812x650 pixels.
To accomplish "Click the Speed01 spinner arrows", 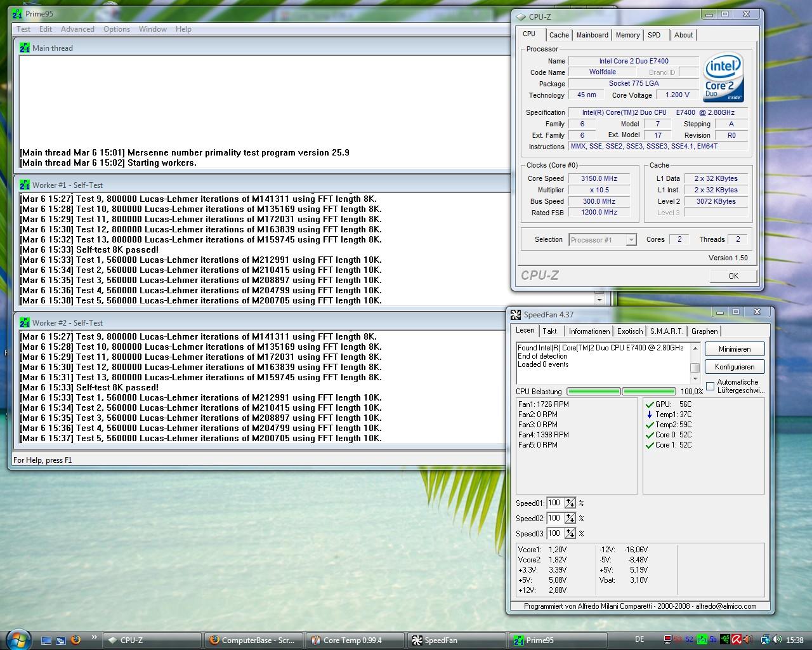I will point(570,503).
